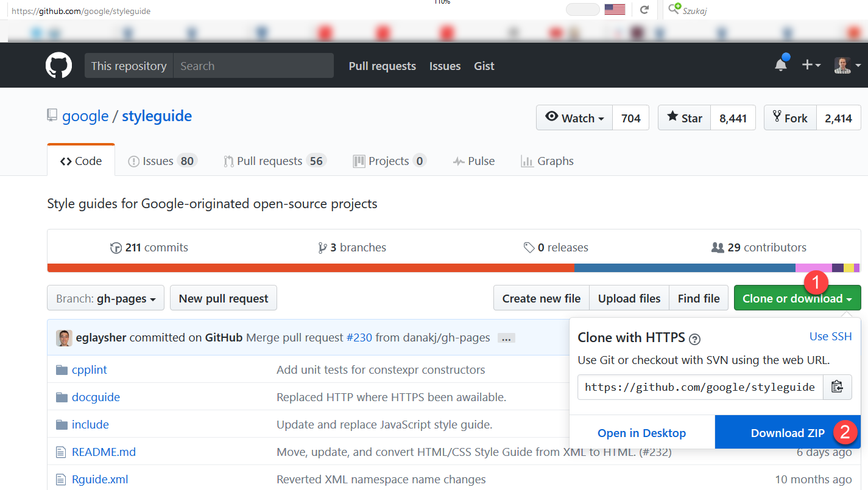
Task: Click the watchers count 704
Action: pyautogui.click(x=631, y=118)
